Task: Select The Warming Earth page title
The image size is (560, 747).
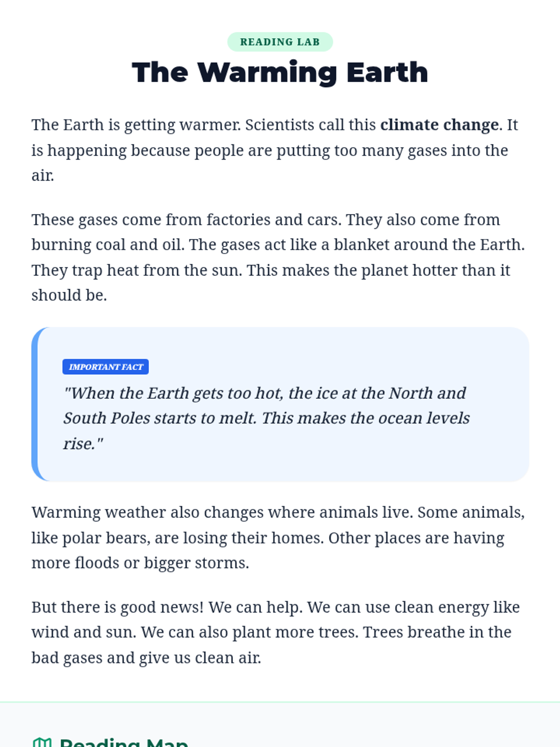Action: pos(280,72)
